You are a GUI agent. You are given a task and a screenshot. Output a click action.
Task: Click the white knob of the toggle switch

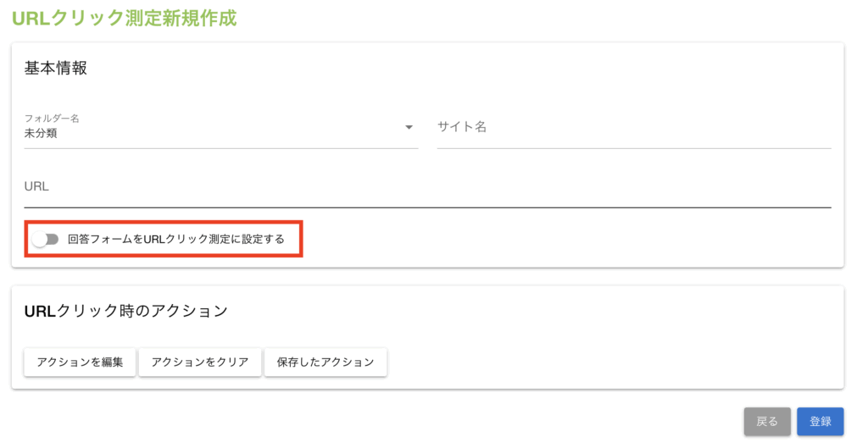[x=39, y=240]
